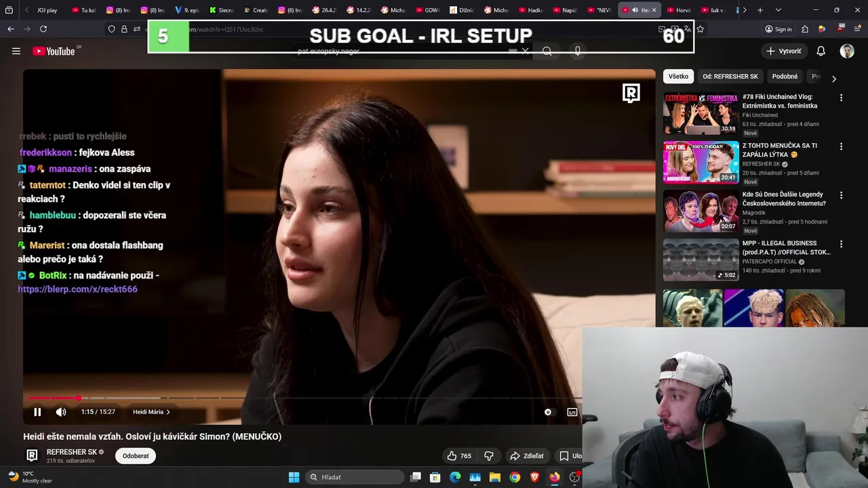
Task: Click the YouTube search magnifier button
Action: (x=547, y=52)
